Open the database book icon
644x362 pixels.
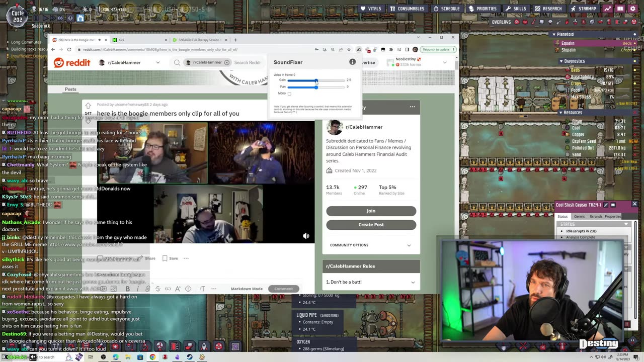620,9
